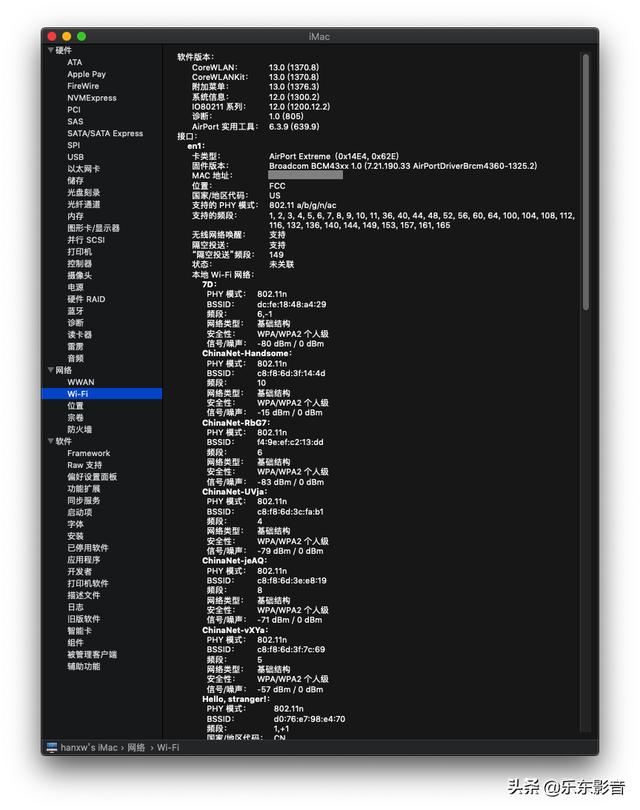Screen dimensions: 640x810
Task: Select Apple Pay in the sidebar
Action: 86,74
